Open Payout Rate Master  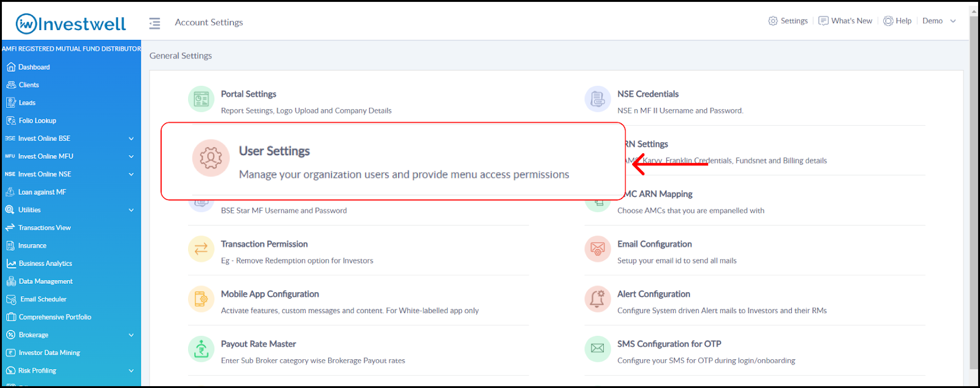[x=258, y=344]
